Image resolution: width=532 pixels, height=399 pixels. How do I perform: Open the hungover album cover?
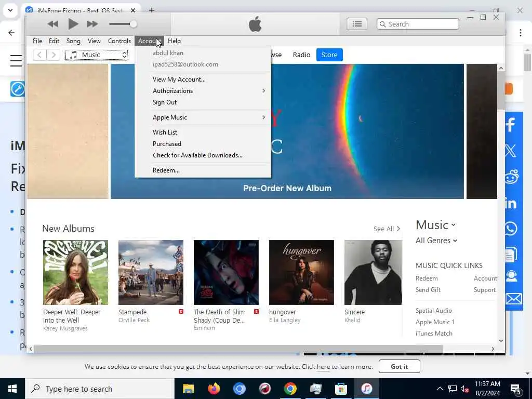click(x=301, y=272)
